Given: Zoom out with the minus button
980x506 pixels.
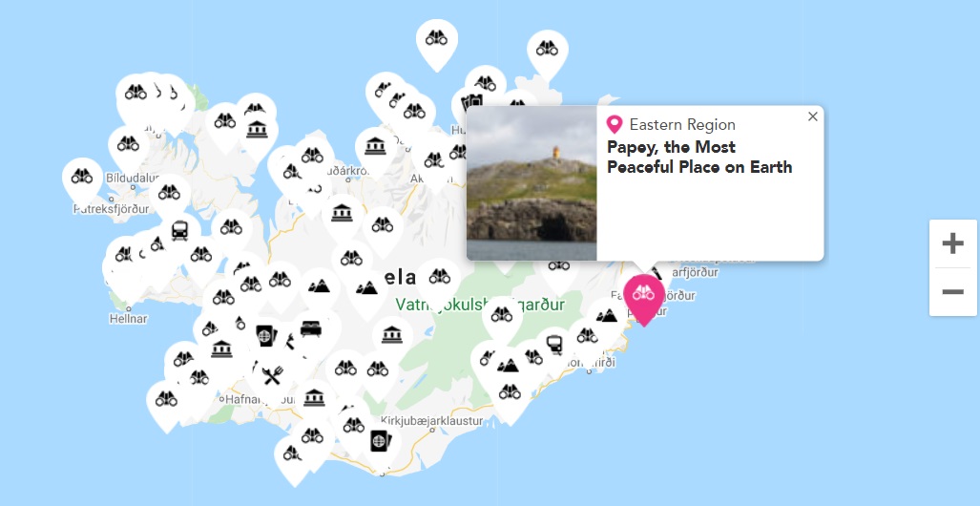Looking at the screenshot, I should pyautogui.click(x=952, y=292).
